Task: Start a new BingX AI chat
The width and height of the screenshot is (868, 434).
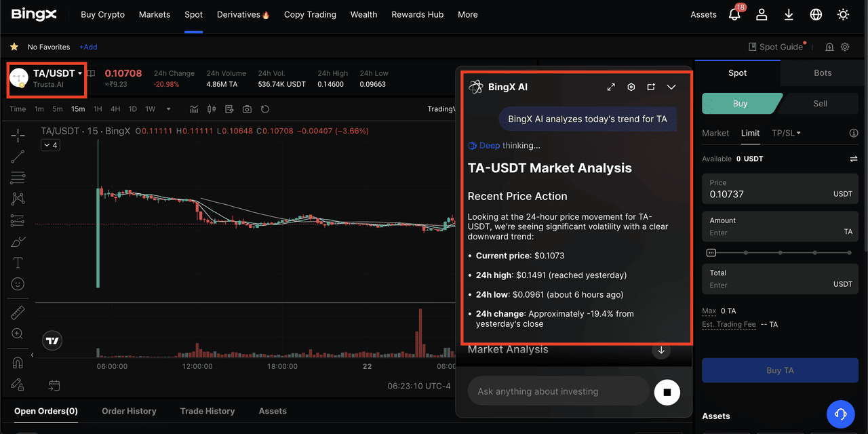Action: (651, 87)
